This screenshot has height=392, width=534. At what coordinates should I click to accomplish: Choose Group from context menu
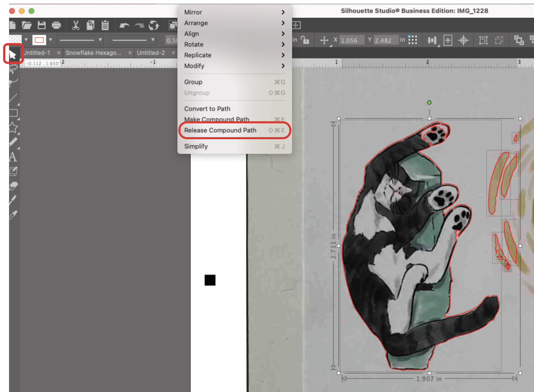pyautogui.click(x=234, y=82)
